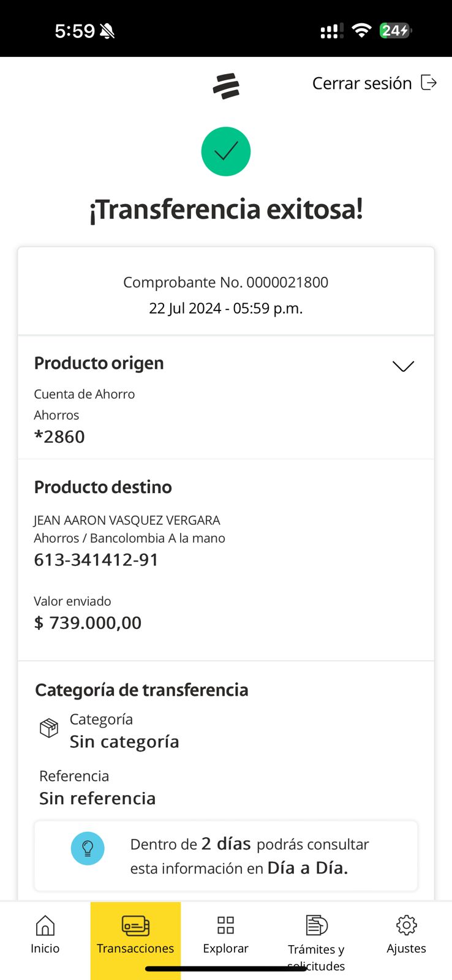Tap the logout arrow icon
Viewport: 452px width, 980px height.
point(429,83)
